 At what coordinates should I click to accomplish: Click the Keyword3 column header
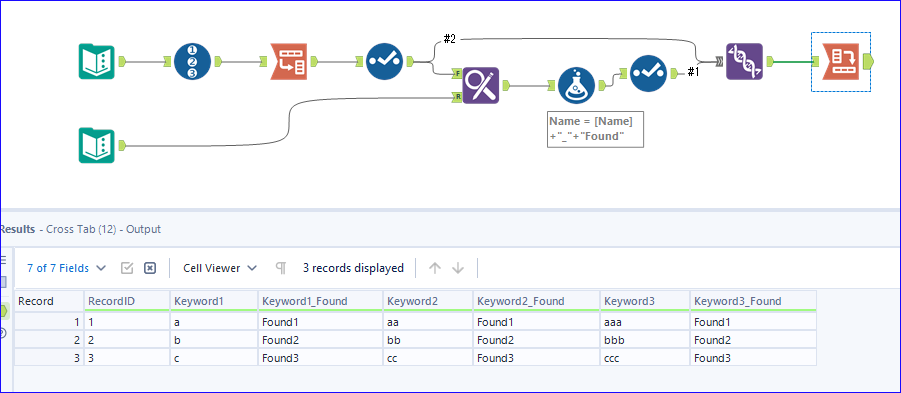pos(645,301)
